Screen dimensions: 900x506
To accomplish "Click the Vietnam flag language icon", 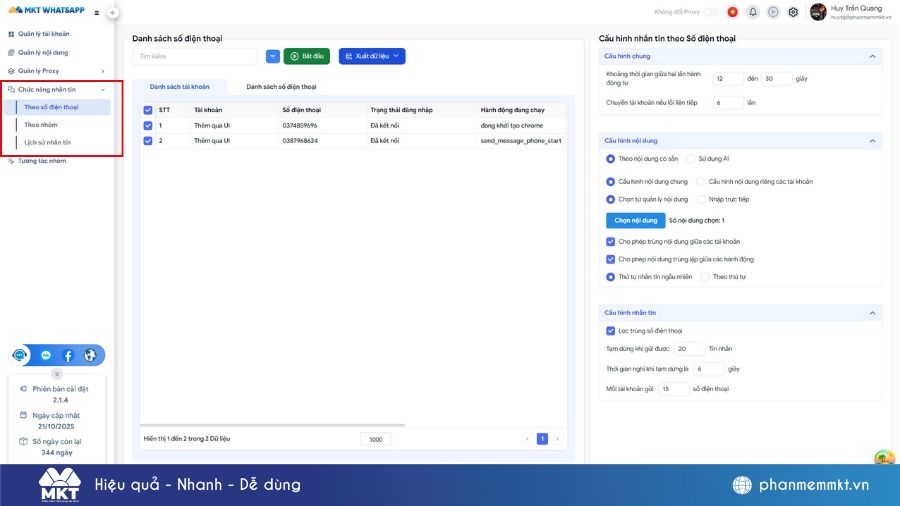I will pyautogui.click(x=733, y=12).
